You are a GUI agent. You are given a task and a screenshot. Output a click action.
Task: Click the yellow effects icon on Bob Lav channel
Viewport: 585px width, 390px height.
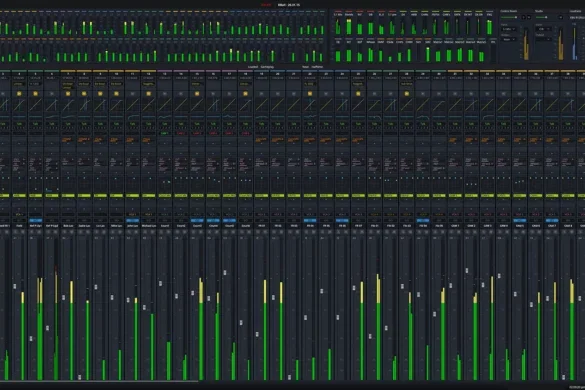[68, 94]
